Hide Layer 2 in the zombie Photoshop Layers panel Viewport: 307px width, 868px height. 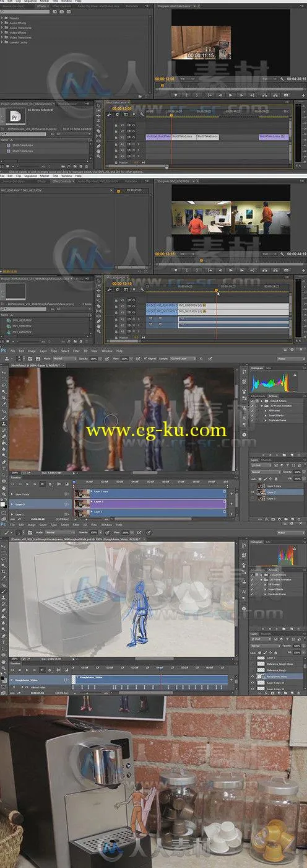point(253,492)
